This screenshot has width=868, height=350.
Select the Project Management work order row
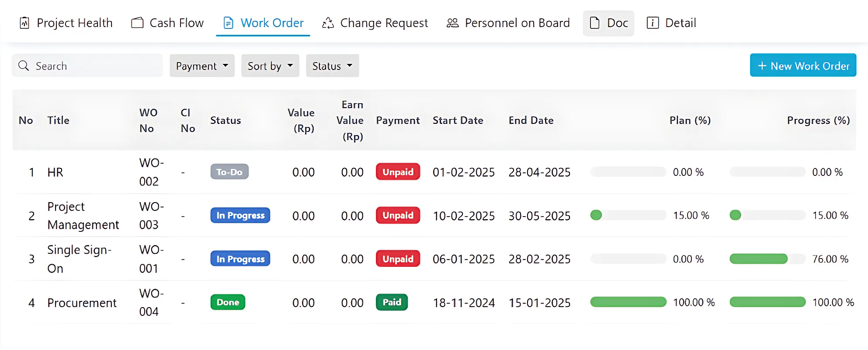(x=83, y=216)
